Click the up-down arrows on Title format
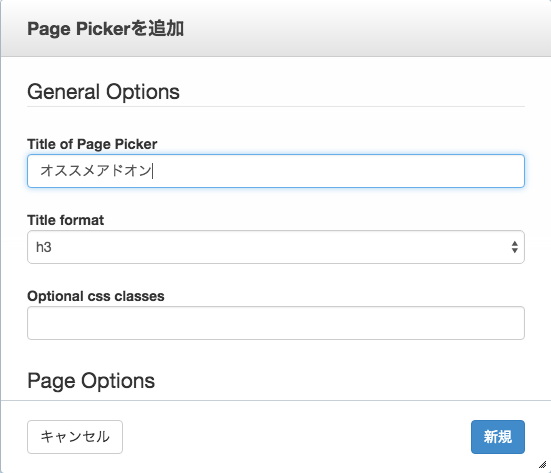The height and width of the screenshot is (473, 551). pyautogui.click(x=514, y=247)
